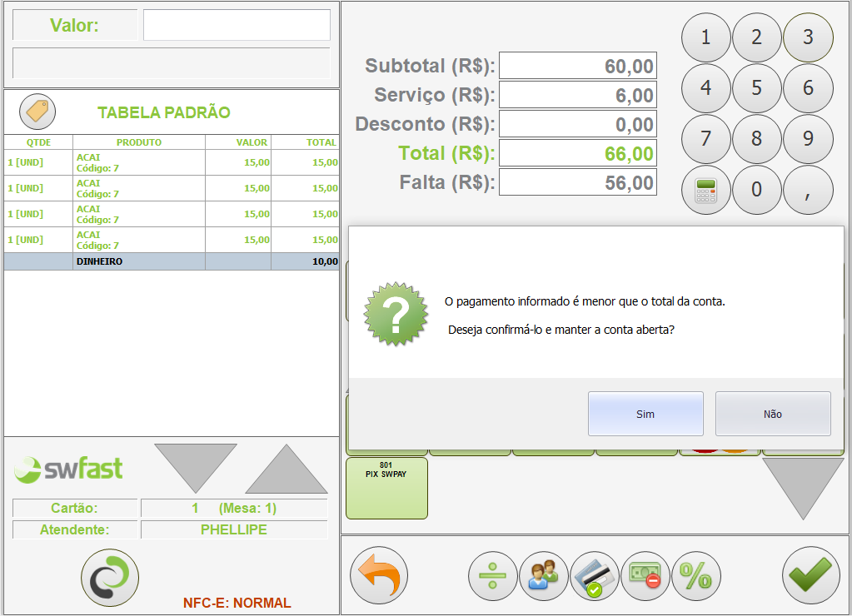The height and width of the screenshot is (616, 852).
Task: Click the two-customers people icon
Action: [543, 576]
